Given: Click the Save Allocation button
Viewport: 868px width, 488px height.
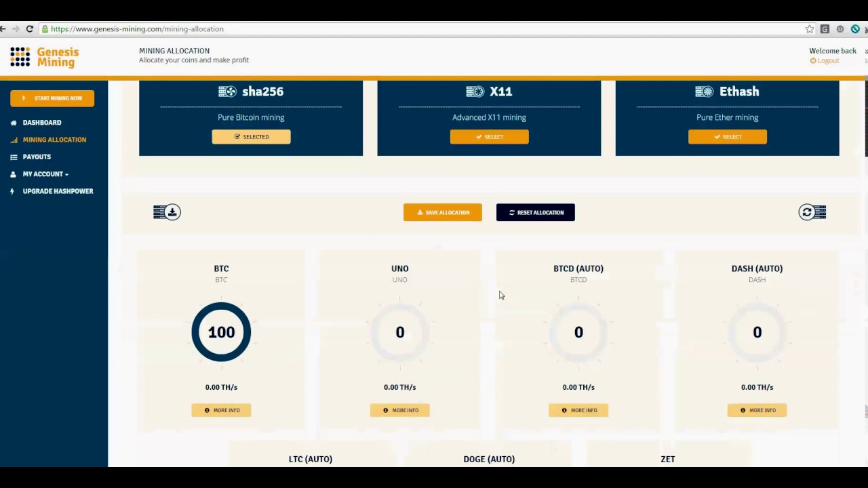Looking at the screenshot, I should click(x=443, y=212).
